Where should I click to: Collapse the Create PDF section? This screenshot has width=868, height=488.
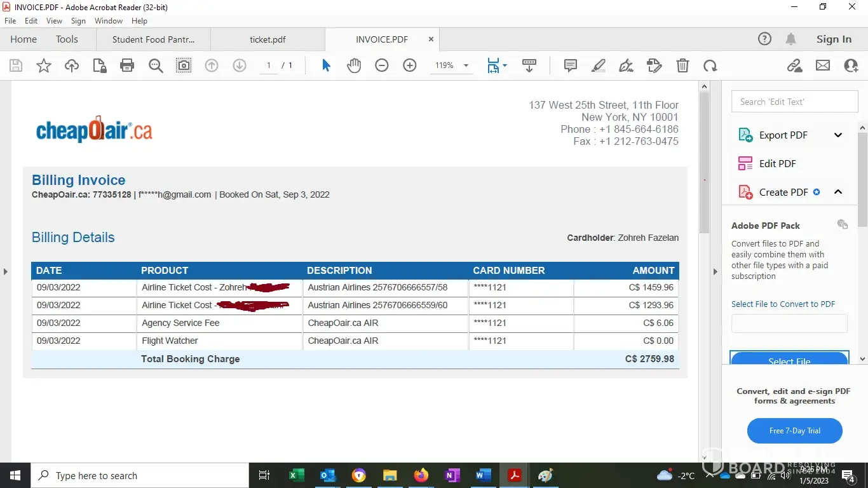coord(838,192)
